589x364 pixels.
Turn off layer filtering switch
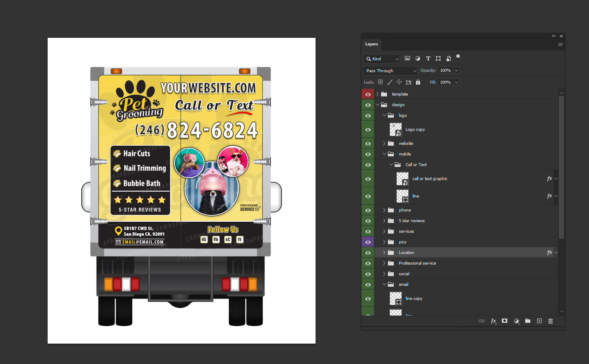(458, 58)
